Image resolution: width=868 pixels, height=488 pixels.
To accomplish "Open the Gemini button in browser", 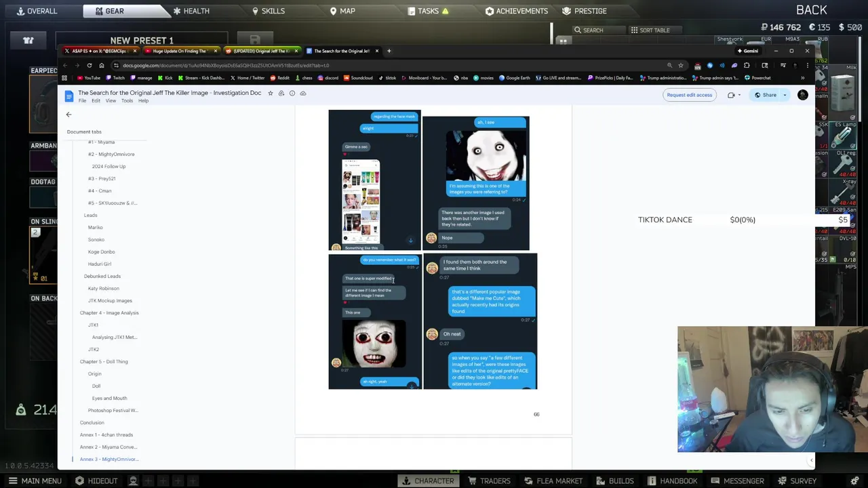I will tap(750, 51).
